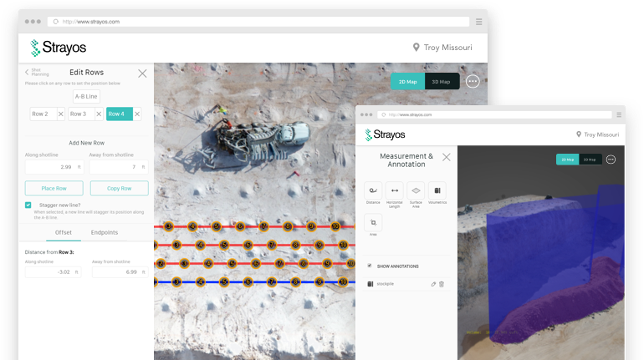Screen dimensions: 644x360
Task: Activate the Area measurement tool
Action: point(373,223)
